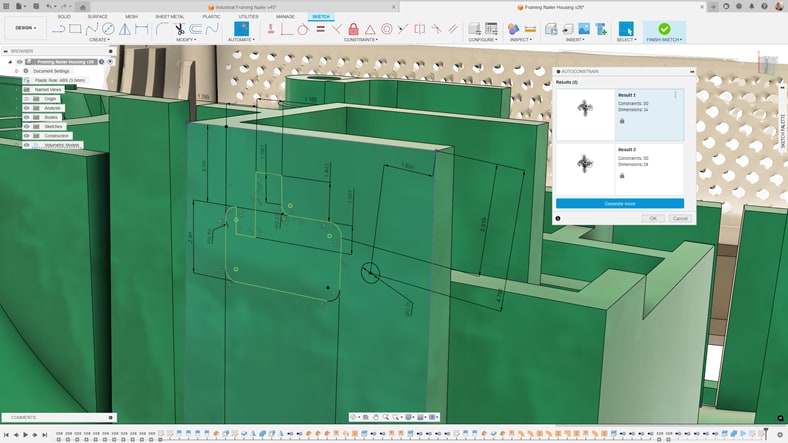788x443 pixels.
Task: Click the green Finish Sketch checkmark
Action: [x=664, y=28]
